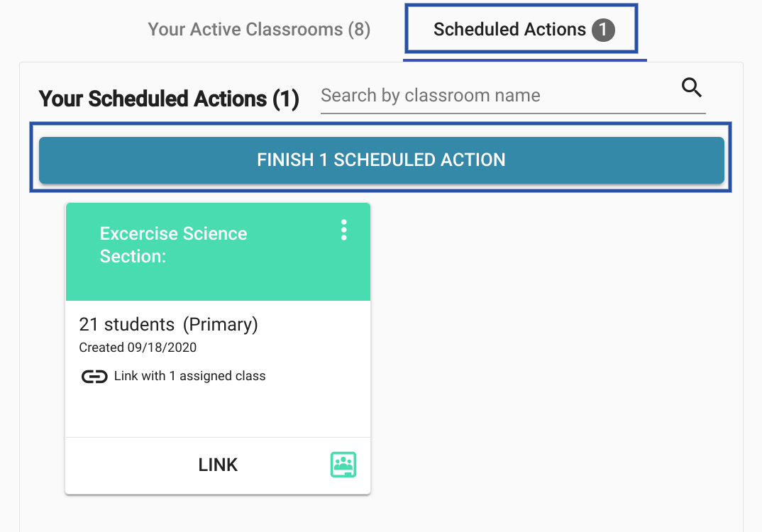Screen dimensions: 762x532
Task: Select the Scheduled Actions tab
Action: [x=509, y=30]
